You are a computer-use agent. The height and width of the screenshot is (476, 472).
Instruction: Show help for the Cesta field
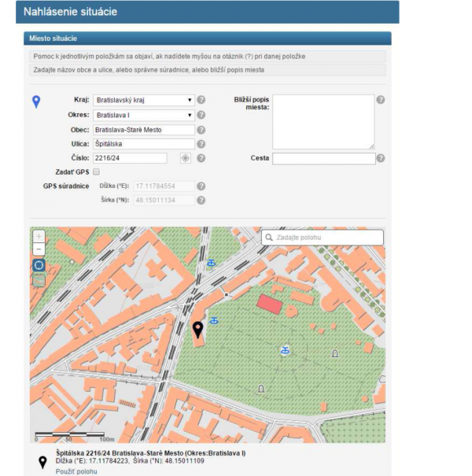[380, 158]
